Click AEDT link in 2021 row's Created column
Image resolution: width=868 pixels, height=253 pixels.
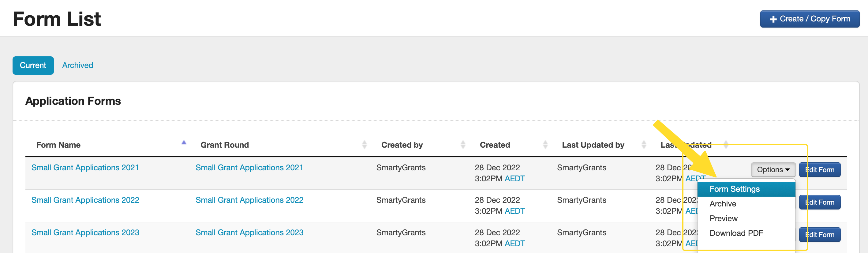click(x=514, y=179)
